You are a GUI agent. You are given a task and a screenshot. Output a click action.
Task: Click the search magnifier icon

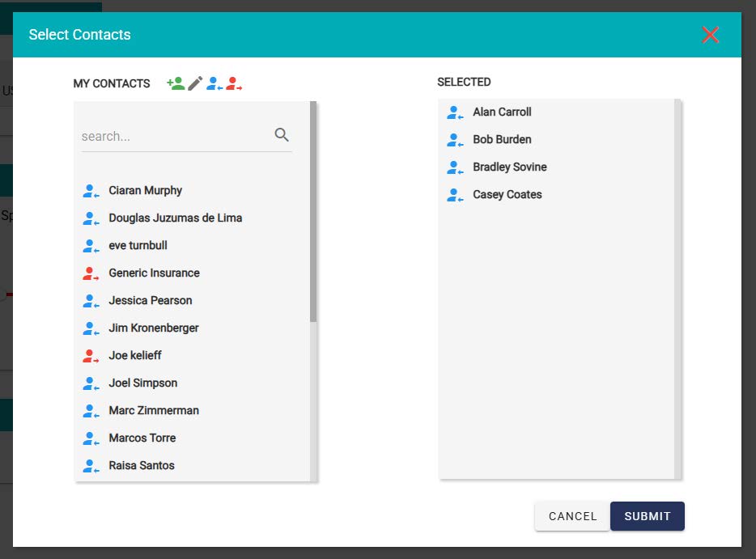(282, 135)
